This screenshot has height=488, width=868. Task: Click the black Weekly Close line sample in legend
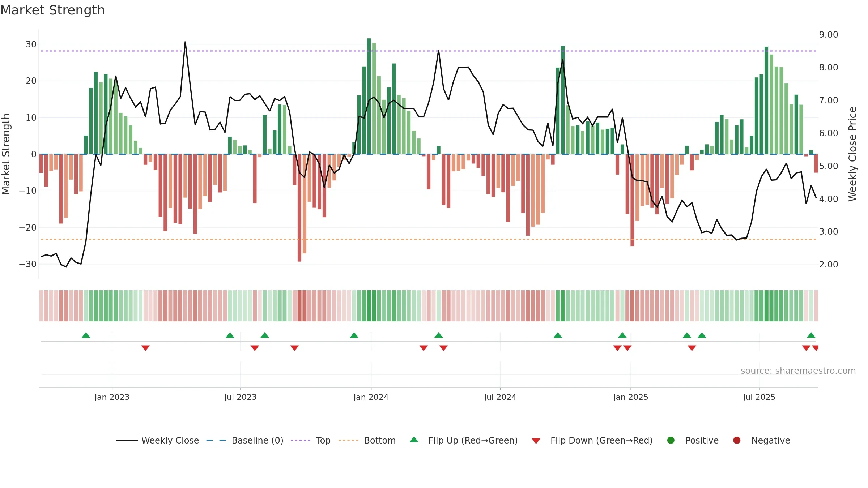[127, 440]
